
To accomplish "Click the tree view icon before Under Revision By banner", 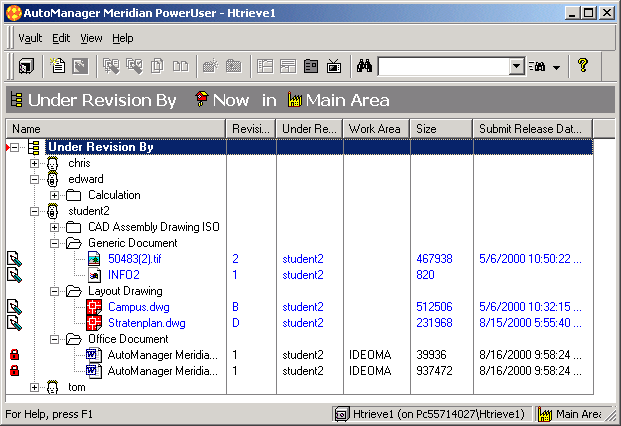I will pyautogui.click(x=16, y=99).
